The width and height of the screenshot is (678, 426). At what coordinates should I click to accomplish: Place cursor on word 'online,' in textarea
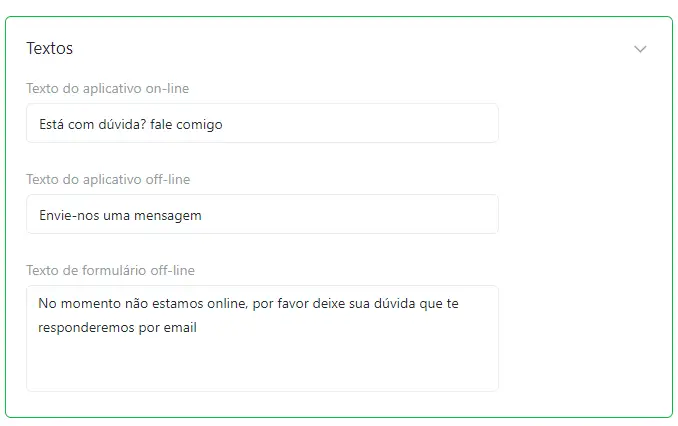coord(228,304)
